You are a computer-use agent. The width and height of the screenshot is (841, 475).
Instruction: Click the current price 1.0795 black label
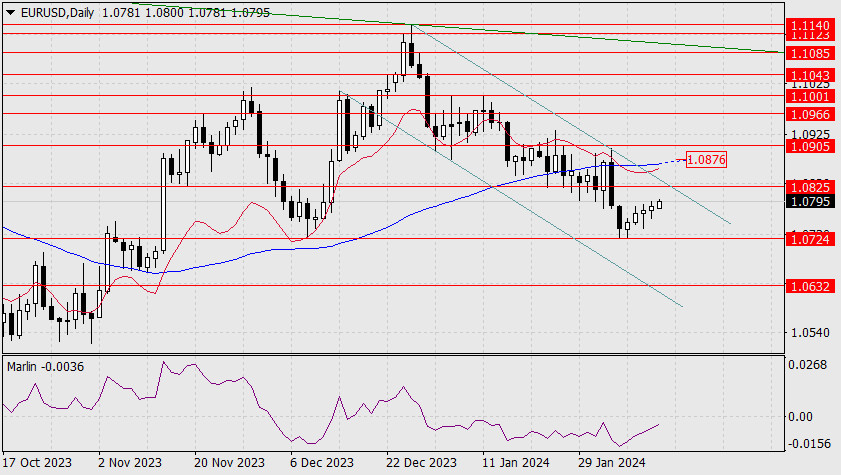(x=810, y=202)
